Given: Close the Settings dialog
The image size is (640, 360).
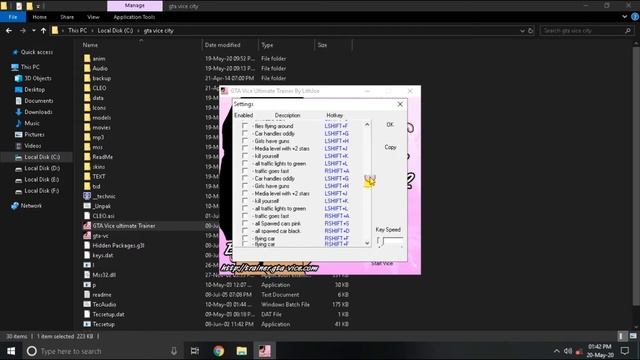Looking at the screenshot, I should click(x=400, y=104).
